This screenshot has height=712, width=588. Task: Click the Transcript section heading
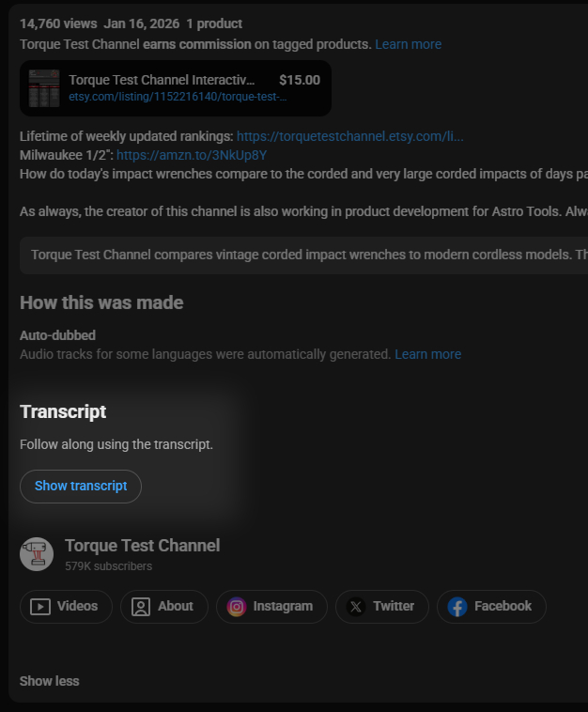coord(63,411)
